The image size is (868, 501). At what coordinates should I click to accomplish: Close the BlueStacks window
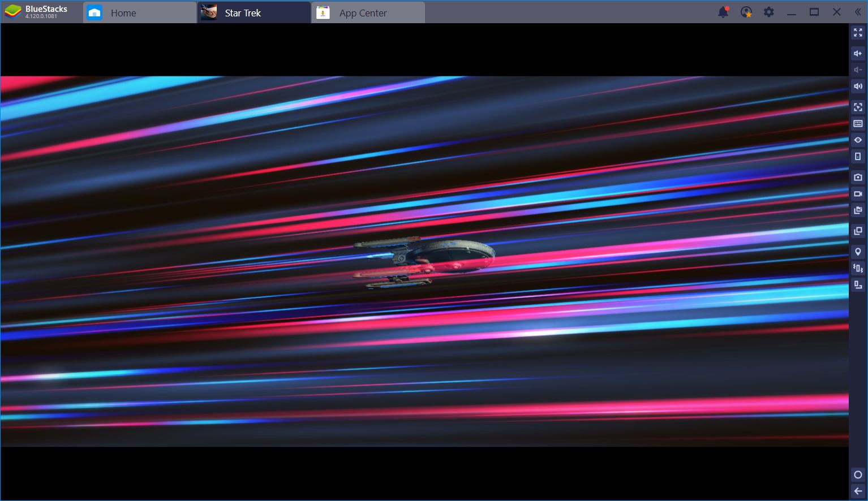coord(837,12)
